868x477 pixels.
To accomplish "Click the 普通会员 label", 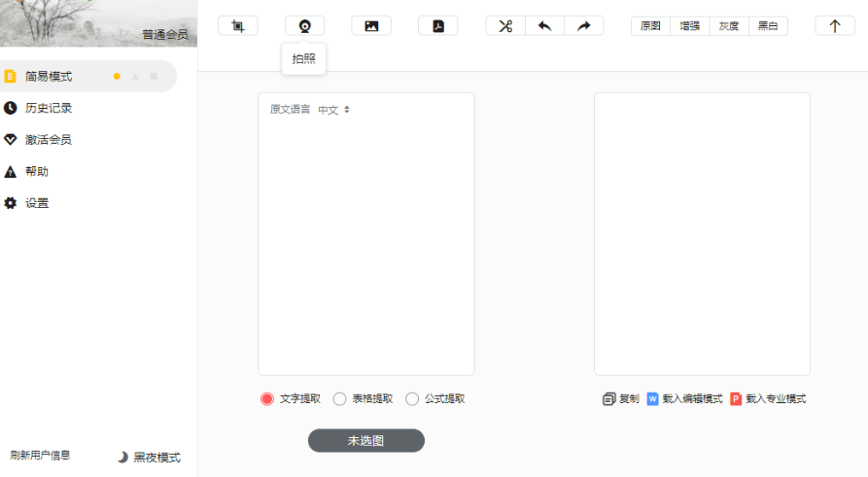I will (165, 34).
